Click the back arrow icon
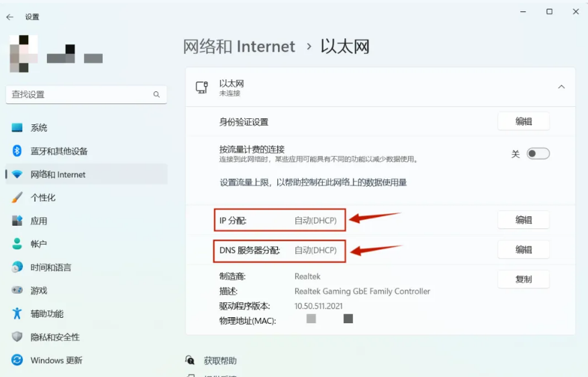This screenshot has width=588, height=377. coord(9,17)
